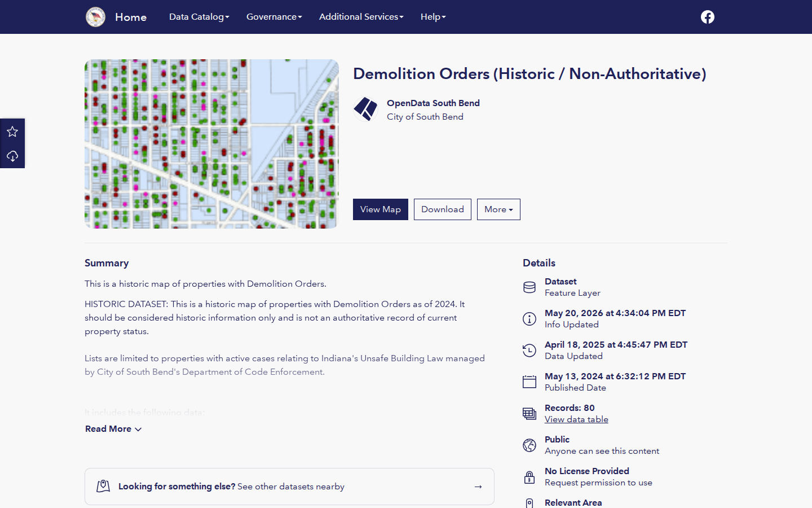812x508 pixels.
Task: Expand the Additional Services menu
Action: [361, 17]
